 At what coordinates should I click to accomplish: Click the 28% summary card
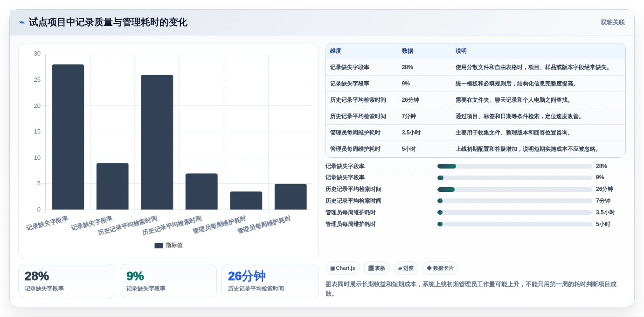click(x=67, y=281)
